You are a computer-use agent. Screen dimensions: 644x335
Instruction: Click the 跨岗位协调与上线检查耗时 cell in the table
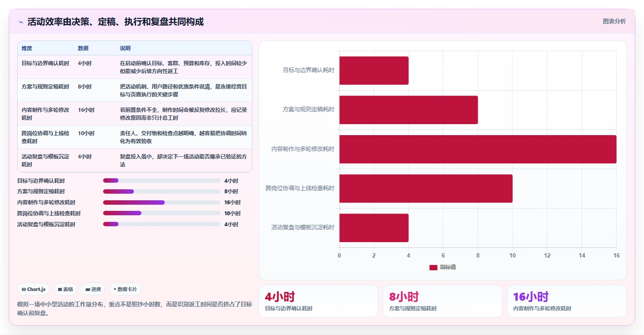45,137
